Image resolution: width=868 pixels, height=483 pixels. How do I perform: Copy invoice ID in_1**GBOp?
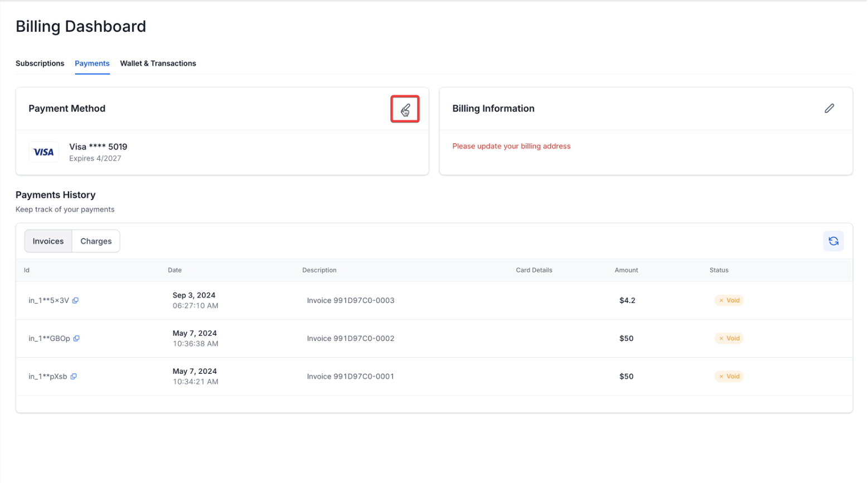(x=77, y=338)
